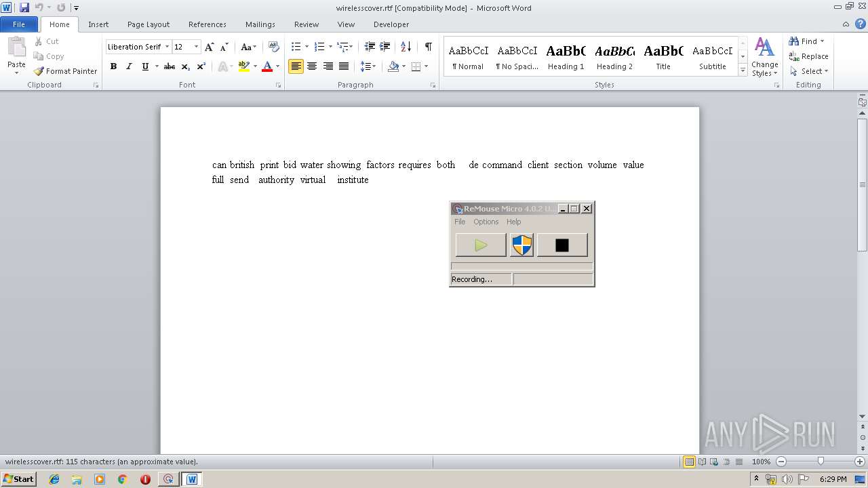Image resolution: width=868 pixels, height=488 pixels.
Task: Toggle Strikethrough formatting
Action: tap(170, 66)
